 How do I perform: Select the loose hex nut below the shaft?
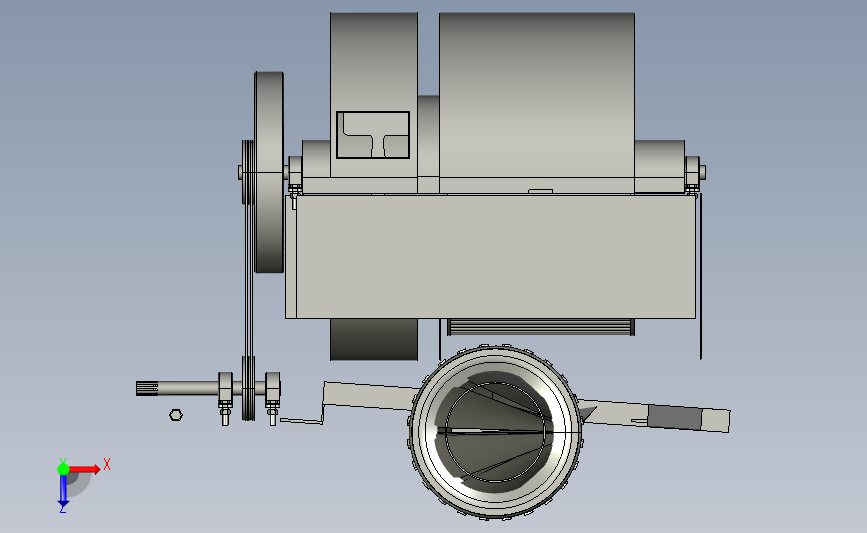[x=176, y=415]
